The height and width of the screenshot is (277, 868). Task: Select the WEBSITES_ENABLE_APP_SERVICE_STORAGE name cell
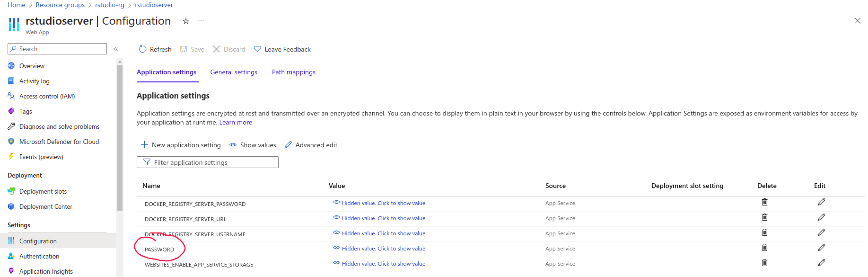coord(199,265)
